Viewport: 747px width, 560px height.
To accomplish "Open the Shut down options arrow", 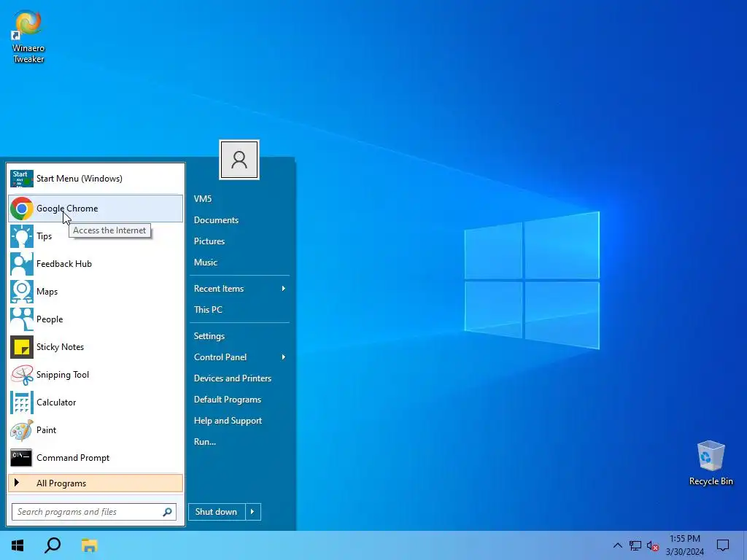I will (253, 512).
